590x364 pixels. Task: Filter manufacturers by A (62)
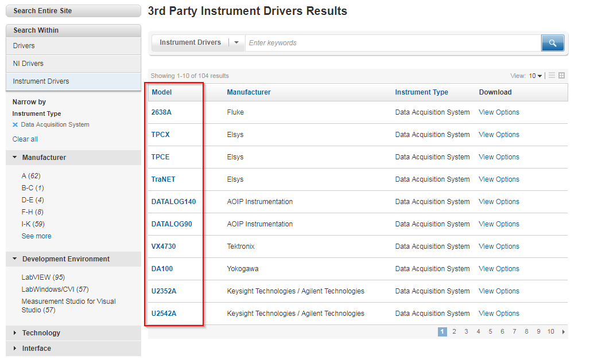(31, 176)
